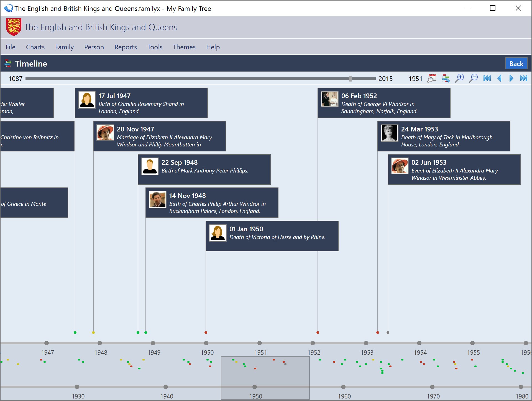Zoom in the timeline with magnifier plus
This screenshot has height=401, width=532.
[x=459, y=78]
